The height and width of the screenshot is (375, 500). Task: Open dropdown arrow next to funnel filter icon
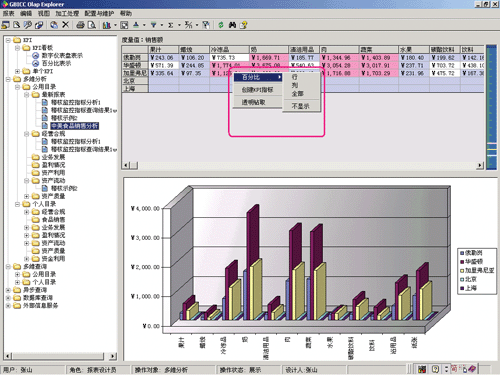(162, 25)
